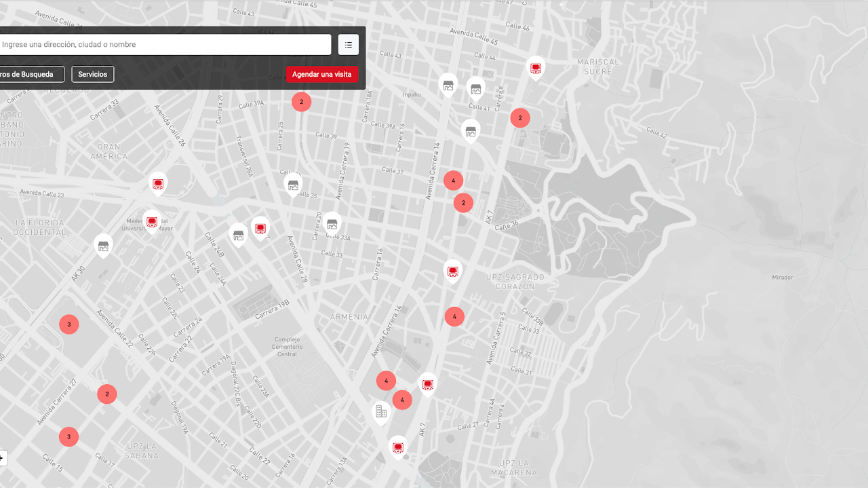Open the Servicios filter
Screen dimensions: 868x488
[x=92, y=74]
